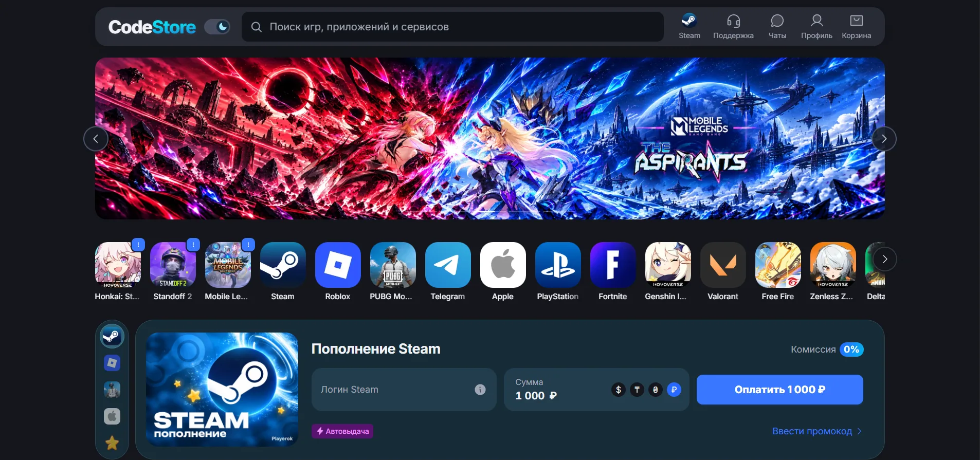Advance the game categories carousel
Image resolution: width=980 pixels, height=460 pixels.
(x=884, y=259)
